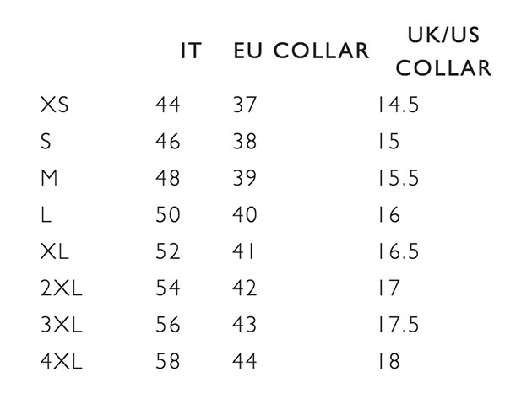Select UK/US collar value 17.5
The image size is (532, 399).
398,325
